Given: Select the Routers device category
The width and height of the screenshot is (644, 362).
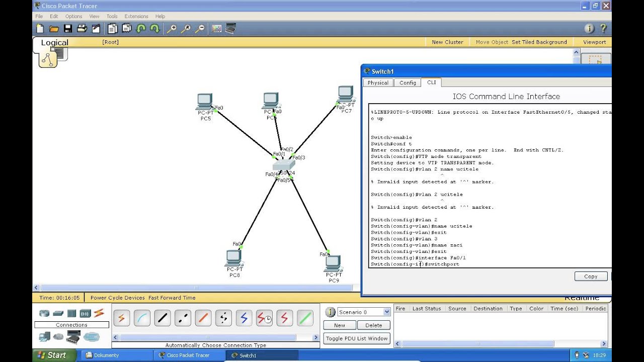Looking at the screenshot, I should [x=45, y=313].
